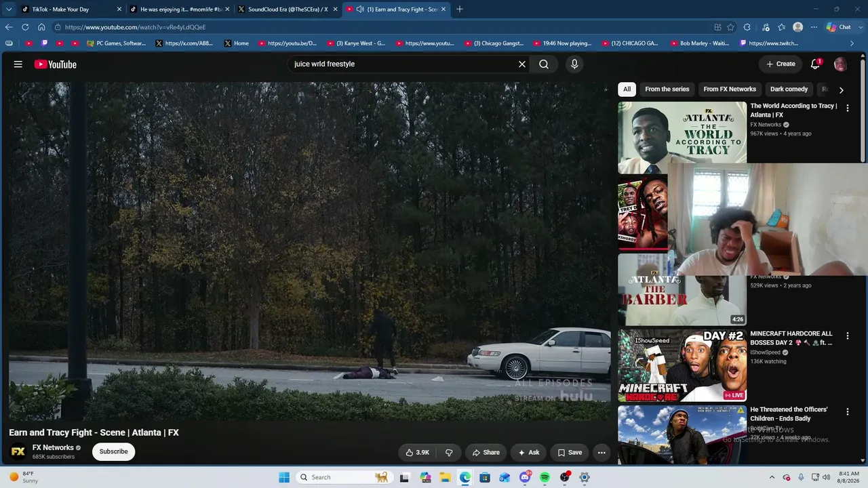Open Spotify from the taskbar
The image size is (868, 488).
(x=545, y=477)
